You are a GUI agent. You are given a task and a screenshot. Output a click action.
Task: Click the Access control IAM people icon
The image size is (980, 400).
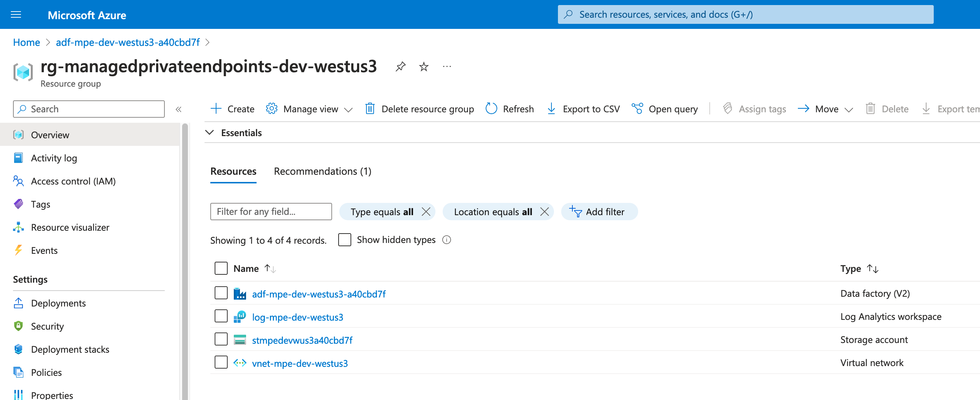coord(18,181)
